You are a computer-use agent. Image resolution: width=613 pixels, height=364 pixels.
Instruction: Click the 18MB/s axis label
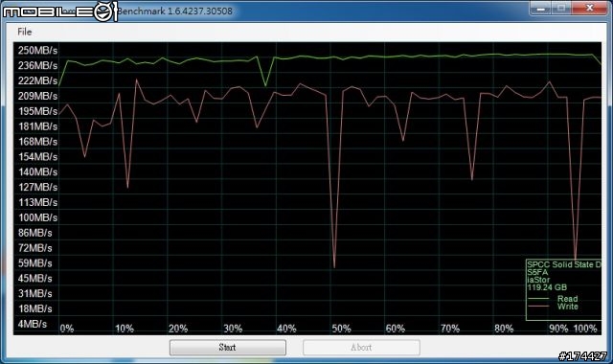pos(34,308)
